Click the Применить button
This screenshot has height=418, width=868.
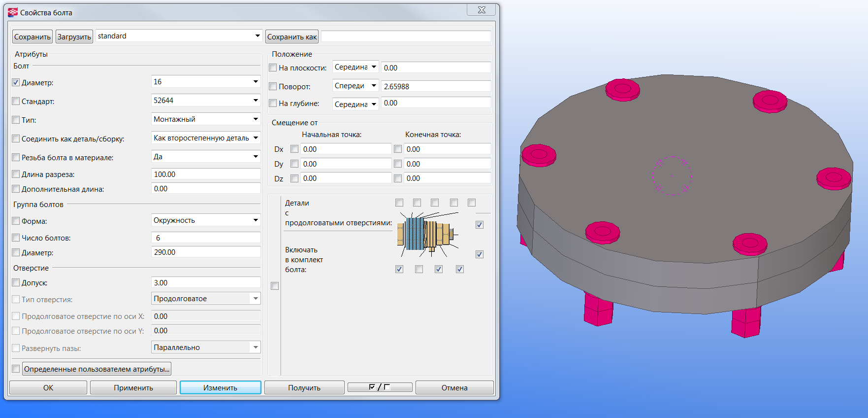tap(133, 387)
